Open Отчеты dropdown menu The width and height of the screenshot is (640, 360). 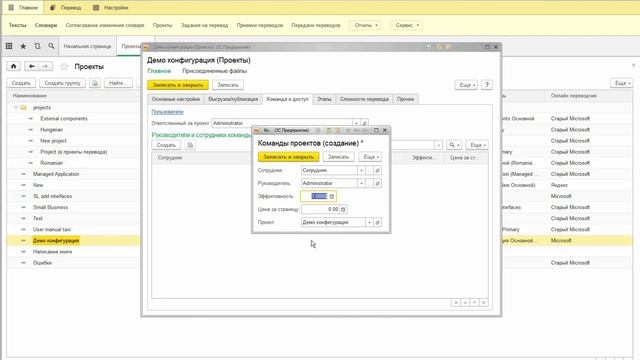(x=366, y=25)
